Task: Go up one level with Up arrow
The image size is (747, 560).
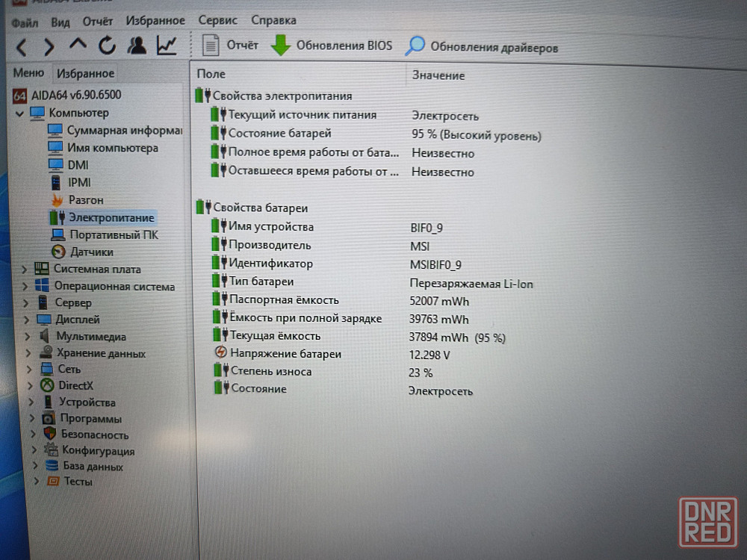Action: pos(78,46)
